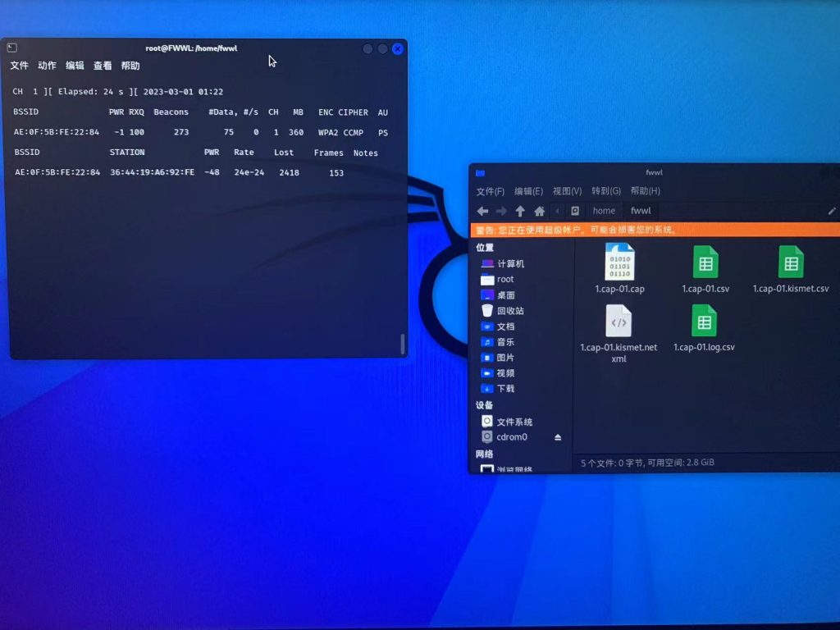Open 文件(F) menu in the file manager
This screenshot has width=840, height=630.
(491, 191)
